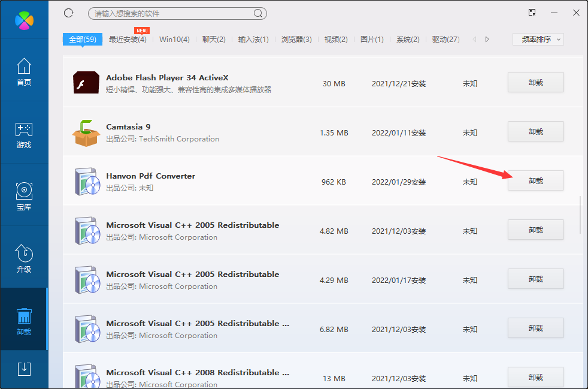Open the main menu icon in the title bar
The width and height of the screenshot is (588, 389).
[532, 13]
